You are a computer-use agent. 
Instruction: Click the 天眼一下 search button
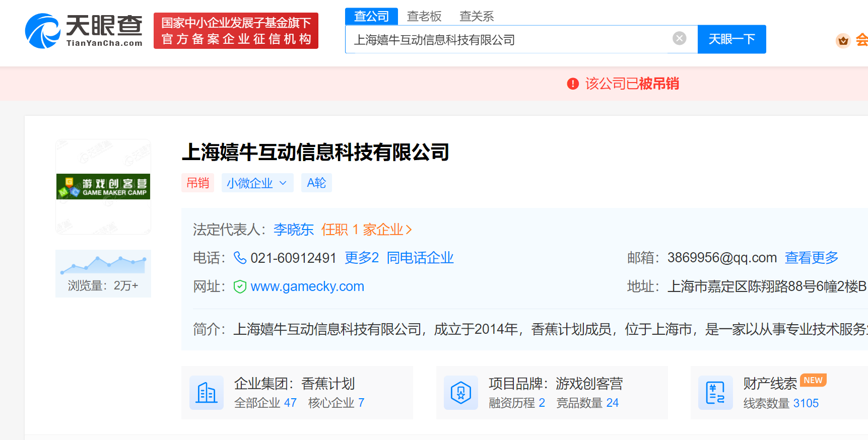pos(731,39)
